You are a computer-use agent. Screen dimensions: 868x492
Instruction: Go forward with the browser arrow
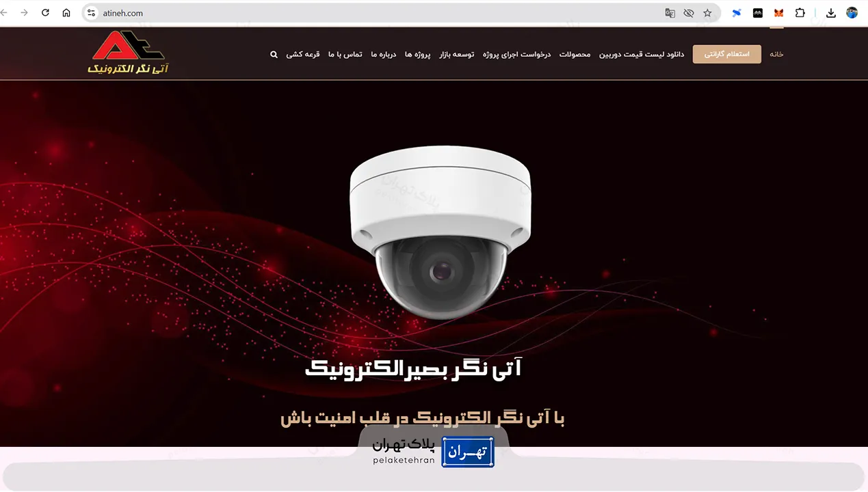click(x=24, y=13)
